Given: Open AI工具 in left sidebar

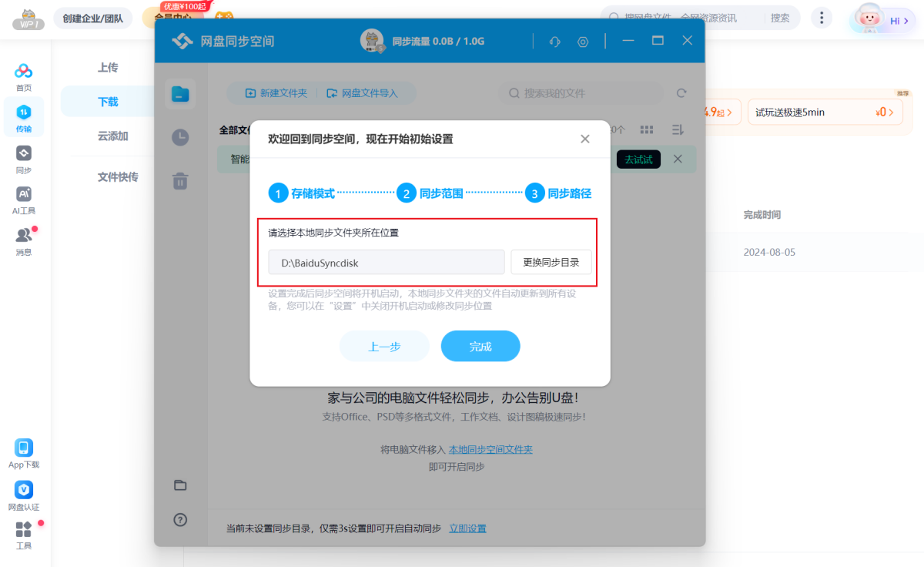Looking at the screenshot, I should [24, 200].
